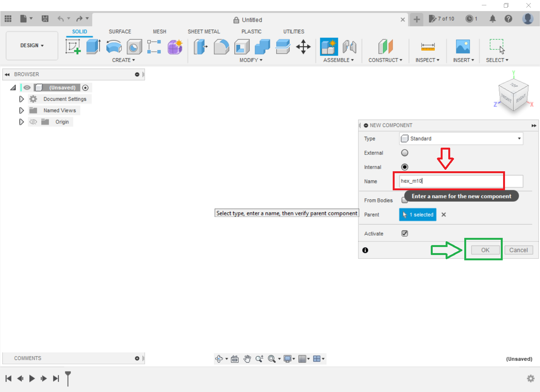The width and height of the screenshot is (540, 392).
Task: Switch to the SURFACE tab
Action: pos(119,32)
